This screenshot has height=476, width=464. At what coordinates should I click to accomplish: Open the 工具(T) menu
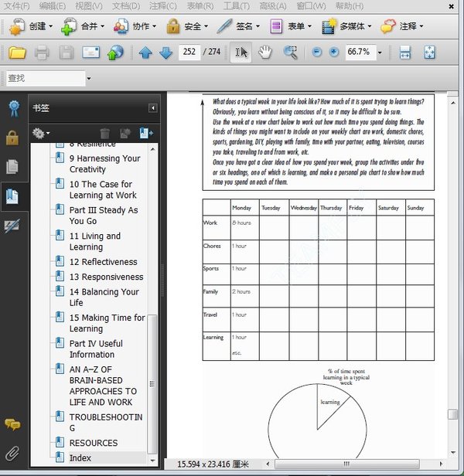[237, 5]
